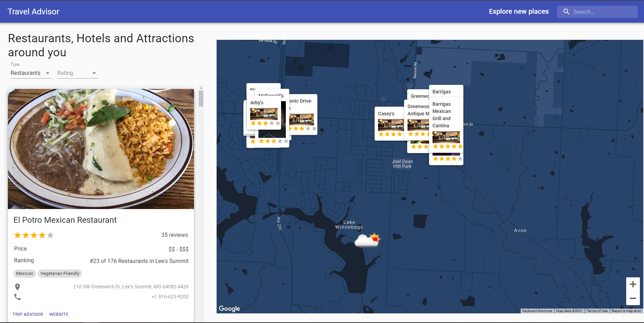Open the Type dropdown showing Restaurants
Viewport: 644px width, 323px height.
pyautogui.click(x=31, y=73)
